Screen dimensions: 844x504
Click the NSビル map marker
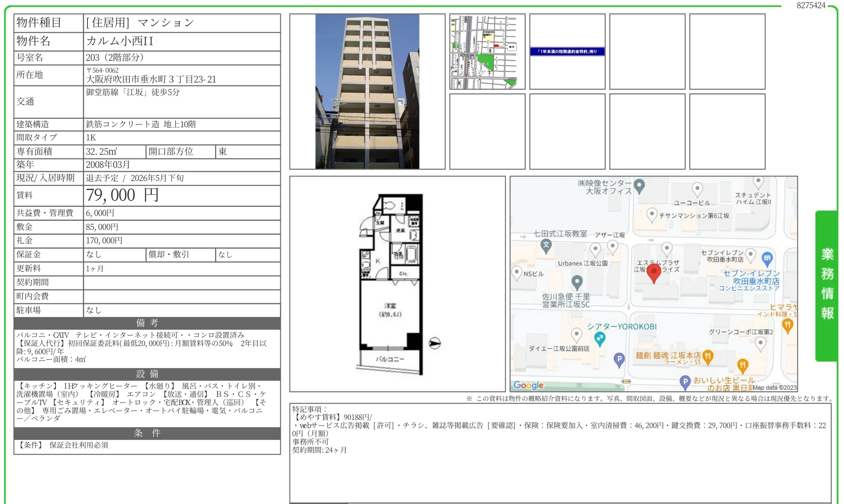pyautogui.click(x=516, y=273)
